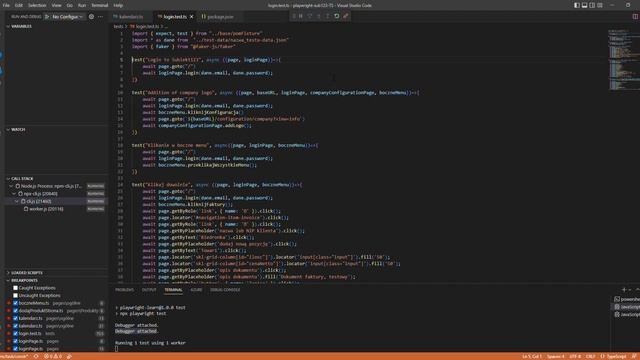The image size is (640, 360).
Task: Open the No Configurations debug dropdown
Action: pos(68,17)
